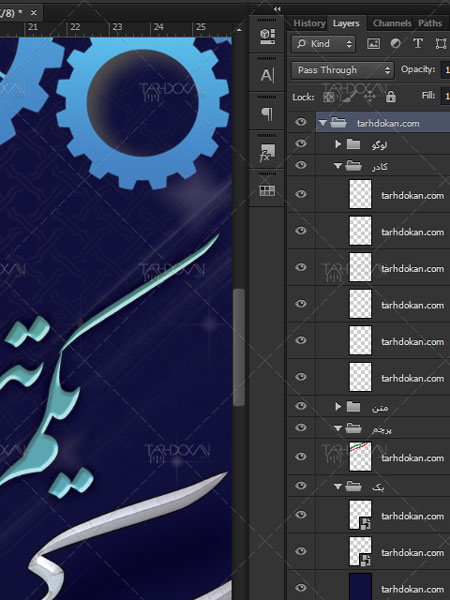Expand the لوگو group
The width and height of the screenshot is (450, 600).
(338, 144)
